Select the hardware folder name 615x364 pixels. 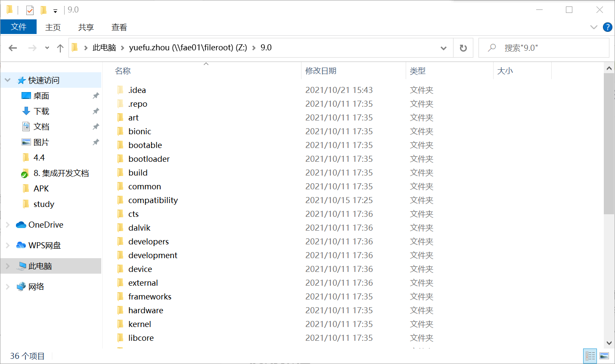click(146, 310)
